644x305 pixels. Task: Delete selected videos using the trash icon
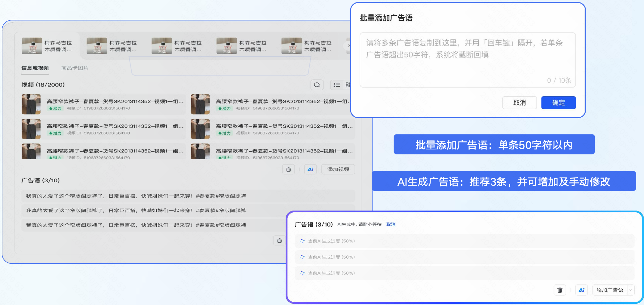[288, 169]
